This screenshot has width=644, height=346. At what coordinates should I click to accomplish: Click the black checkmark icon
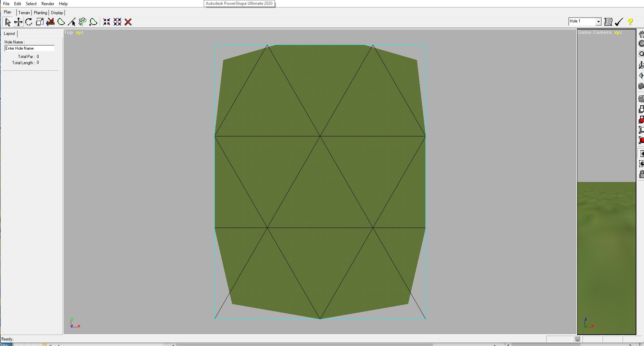tap(619, 22)
